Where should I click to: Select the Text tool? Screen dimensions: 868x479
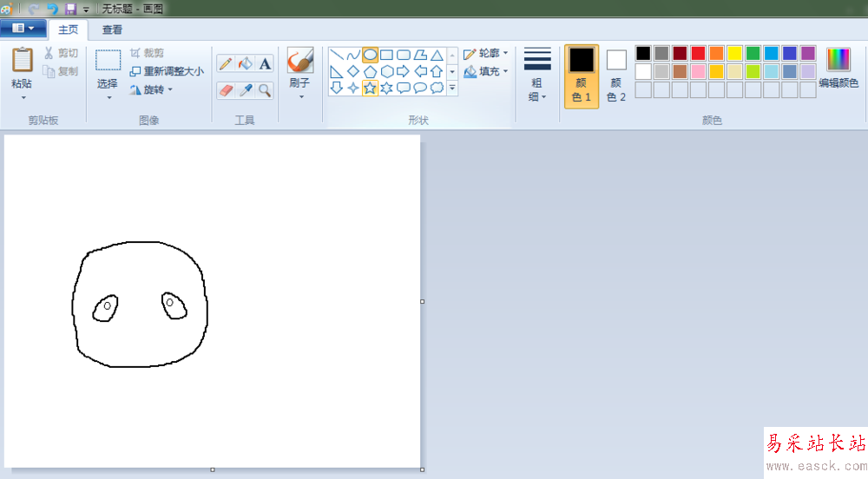click(x=265, y=63)
